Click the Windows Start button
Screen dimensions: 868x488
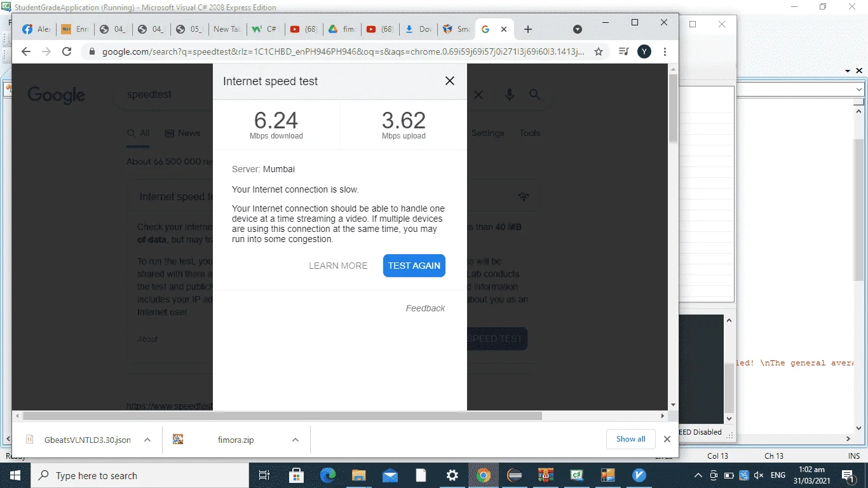tap(15, 475)
